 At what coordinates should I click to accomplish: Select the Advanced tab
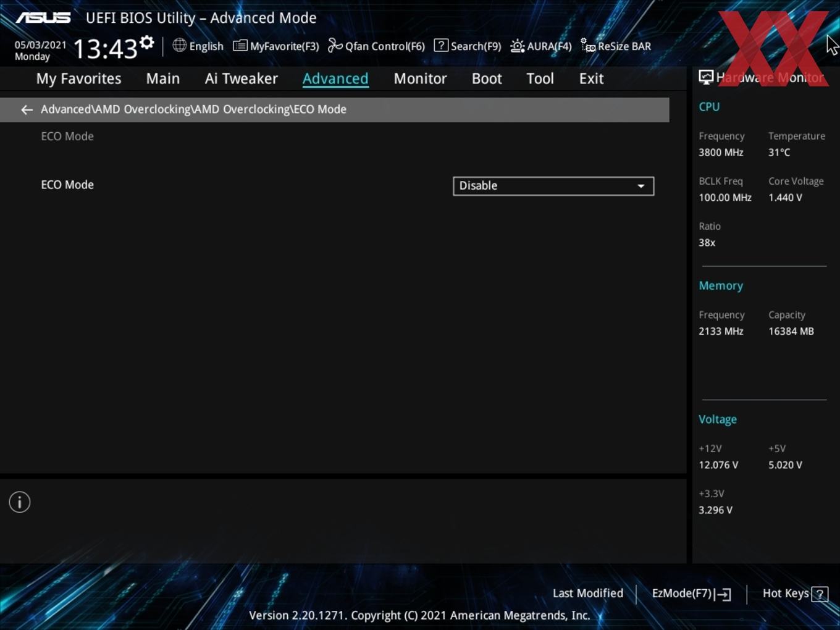point(335,78)
